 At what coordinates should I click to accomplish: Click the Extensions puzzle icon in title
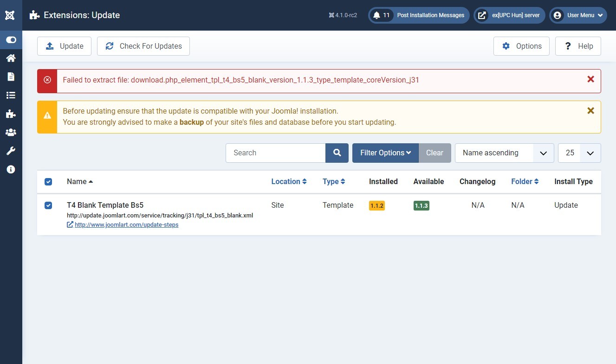click(x=34, y=15)
